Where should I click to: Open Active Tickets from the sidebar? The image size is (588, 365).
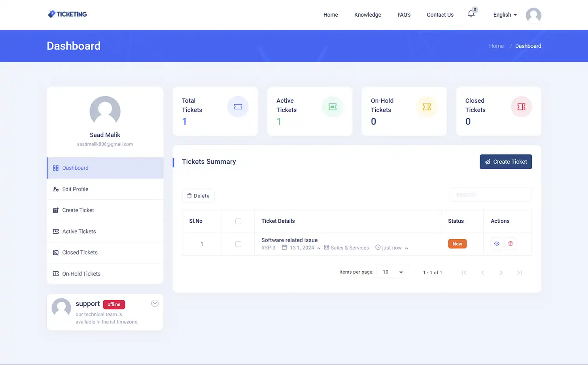(79, 231)
